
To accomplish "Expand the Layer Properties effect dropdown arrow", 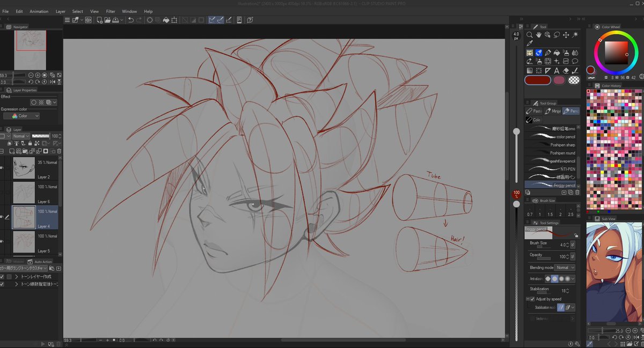I will (x=54, y=102).
